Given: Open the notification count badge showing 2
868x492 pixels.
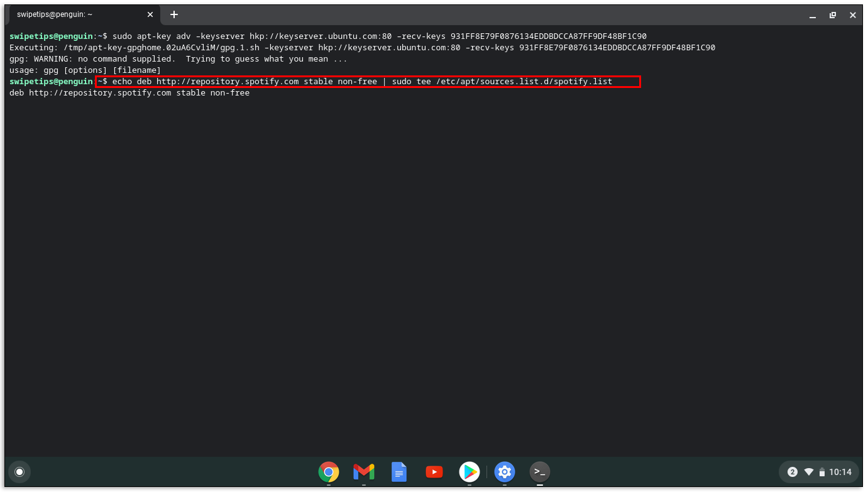Looking at the screenshot, I should point(793,472).
